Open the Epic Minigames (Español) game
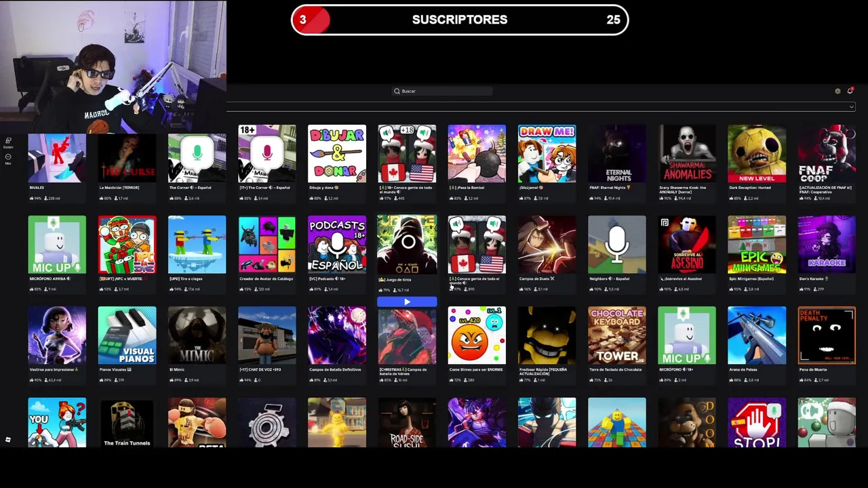Screen dimensions: 868x488 tap(757, 245)
